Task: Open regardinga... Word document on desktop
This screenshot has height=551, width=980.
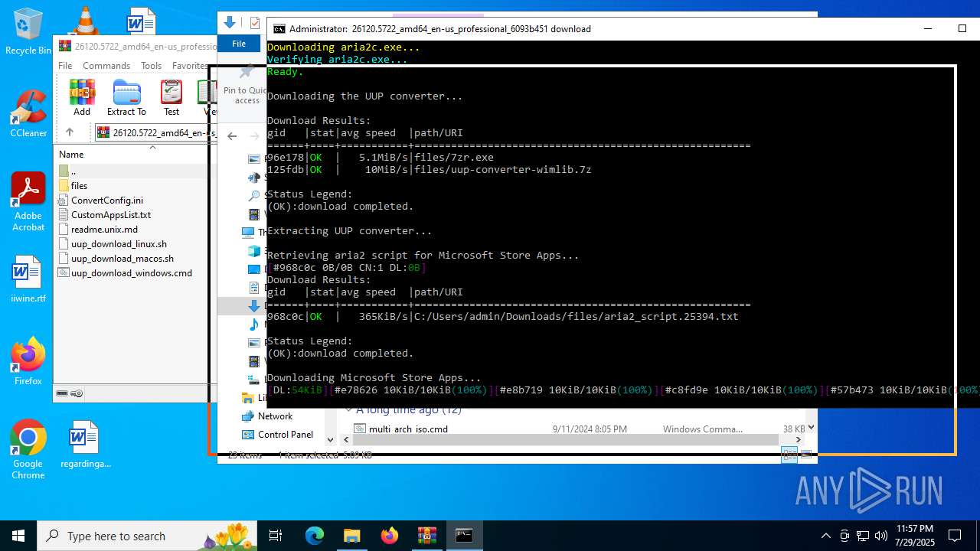Action: pos(85,444)
